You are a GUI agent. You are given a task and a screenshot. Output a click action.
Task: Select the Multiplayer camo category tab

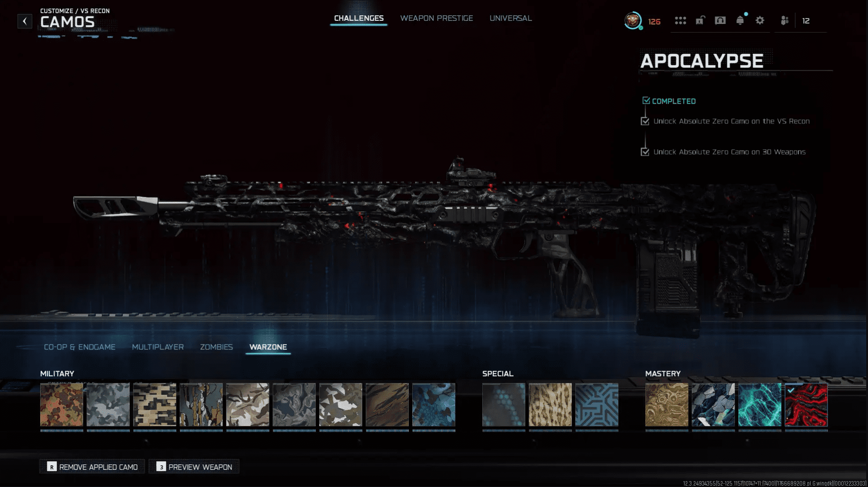pyautogui.click(x=158, y=347)
